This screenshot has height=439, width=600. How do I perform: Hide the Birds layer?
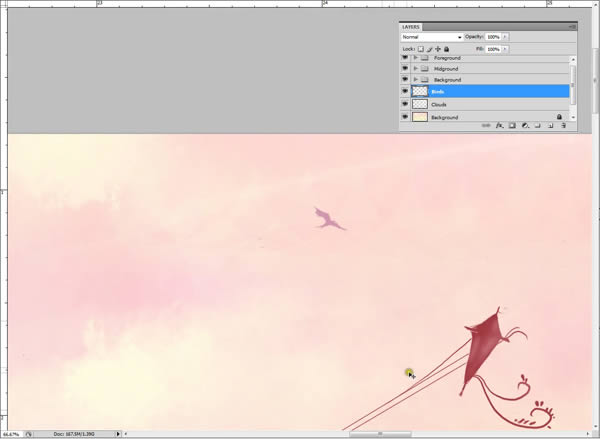point(405,91)
